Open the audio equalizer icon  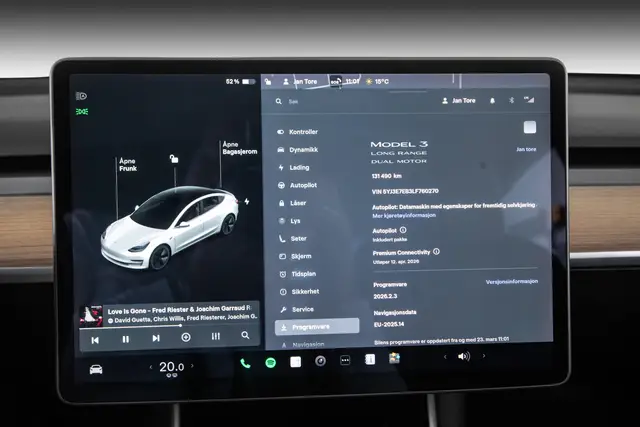216,336
